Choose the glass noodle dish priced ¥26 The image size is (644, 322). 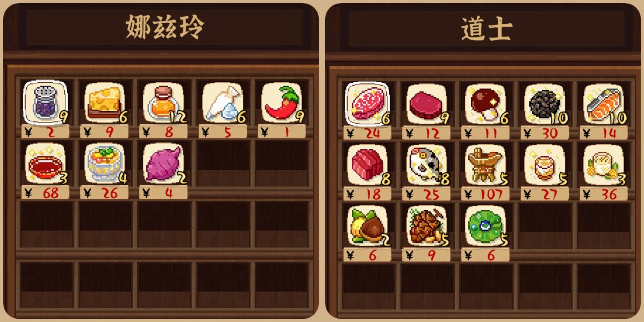pos(104,164)
